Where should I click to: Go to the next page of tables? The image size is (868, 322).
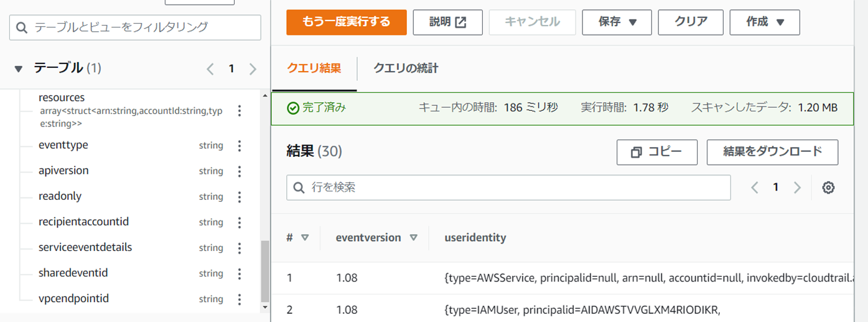(x=253, y=69)
